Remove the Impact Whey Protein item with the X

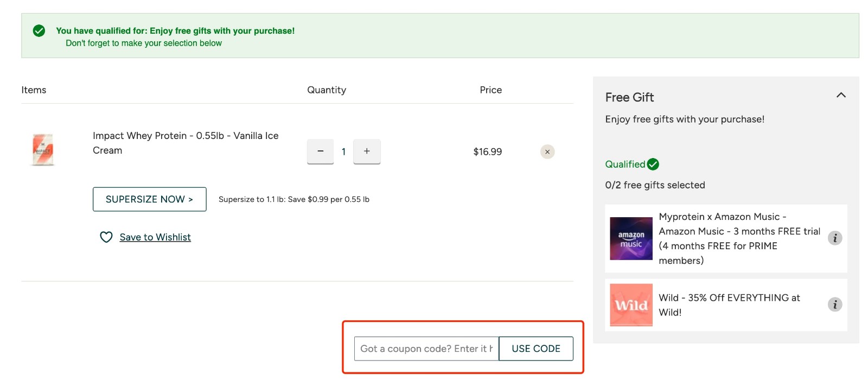pos(547,151)
